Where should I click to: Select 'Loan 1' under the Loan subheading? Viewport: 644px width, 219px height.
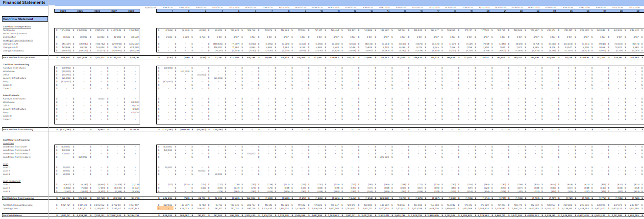[x=6, y=167]
